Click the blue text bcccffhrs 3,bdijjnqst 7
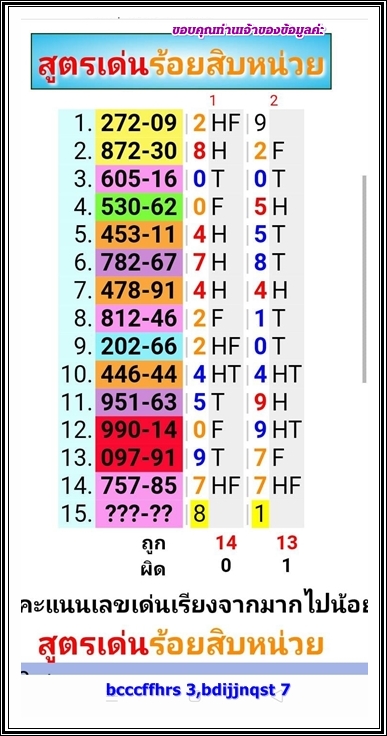Image resolution: width=387 pixels, height=736 pixels. pos(198,690)
